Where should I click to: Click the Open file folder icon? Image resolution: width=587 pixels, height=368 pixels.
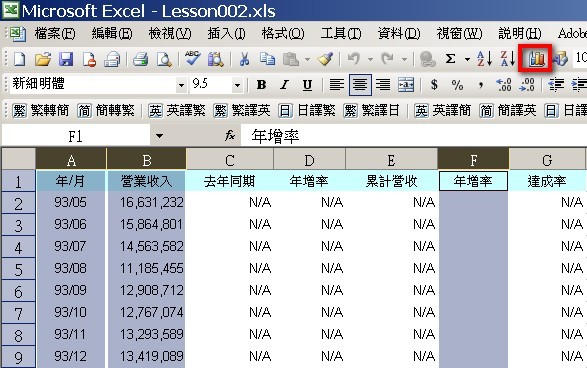click(x=43, y=59)
